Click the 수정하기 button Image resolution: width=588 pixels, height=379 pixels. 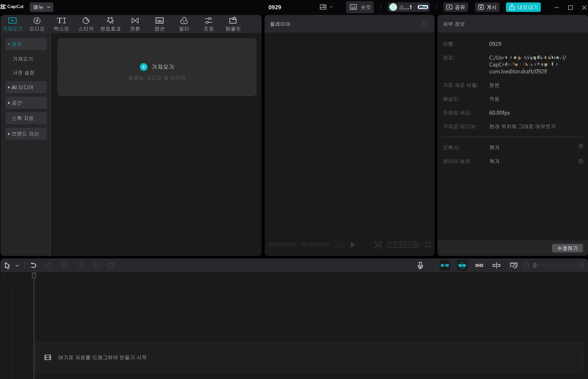tap(567, 248)
